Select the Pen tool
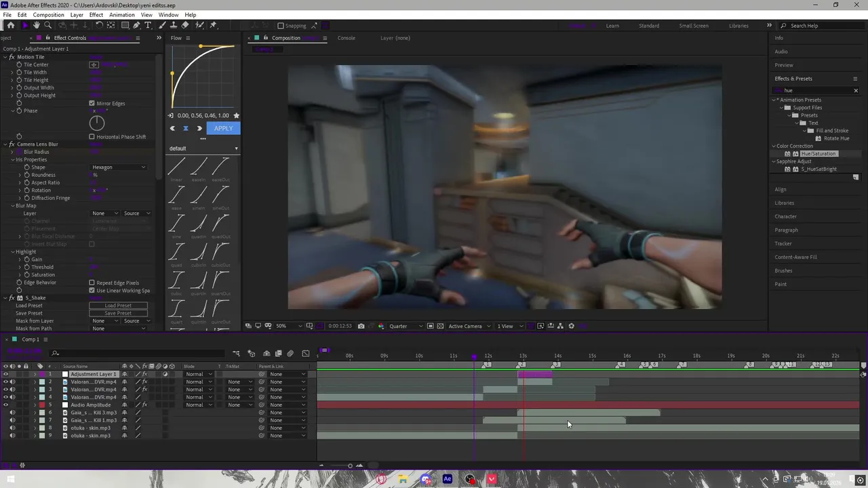This screenshot has height=488, width=868. point(136,26)
